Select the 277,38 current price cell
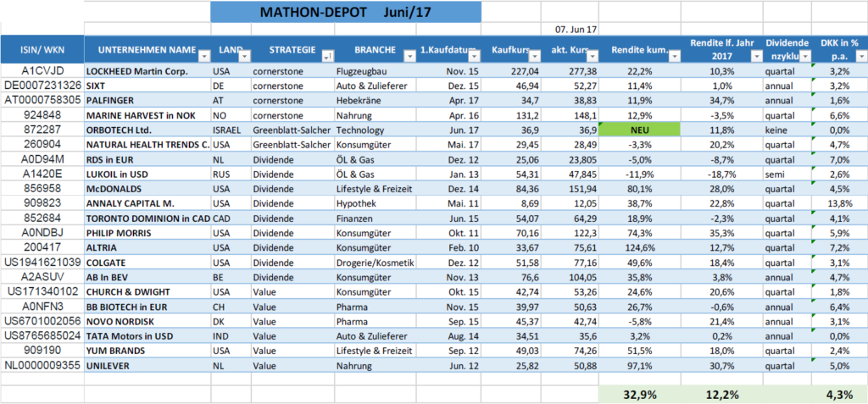The height and width of the screenshot is (404, 868). click(570, 71)
